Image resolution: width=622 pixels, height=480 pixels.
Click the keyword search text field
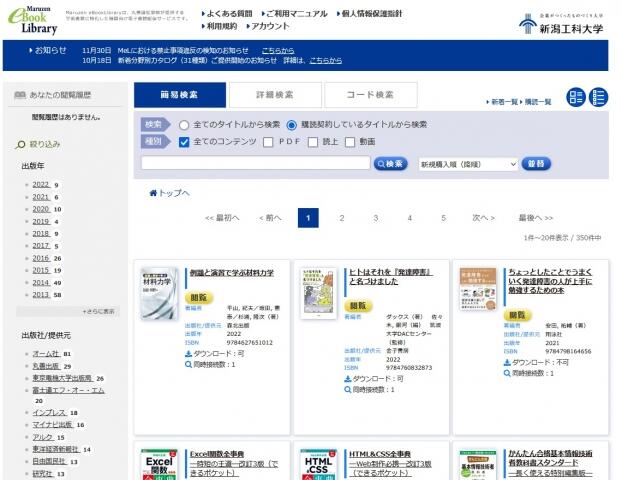(x=255, y=163)
